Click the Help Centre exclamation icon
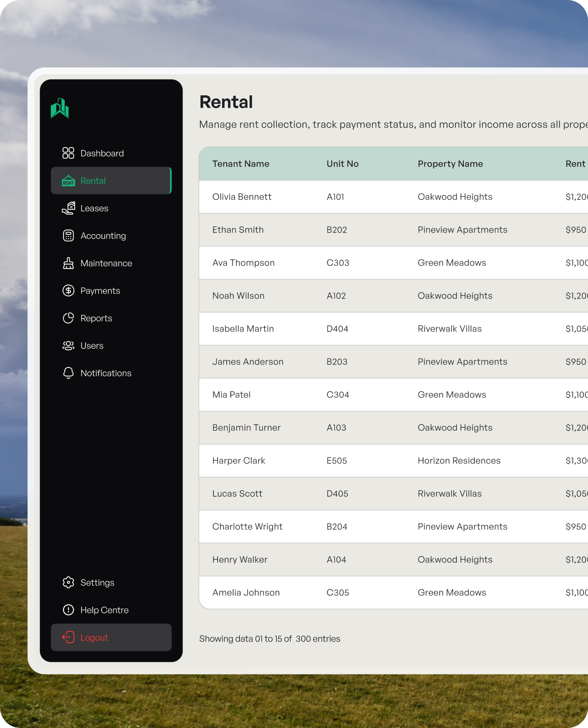 click(68, 610)
